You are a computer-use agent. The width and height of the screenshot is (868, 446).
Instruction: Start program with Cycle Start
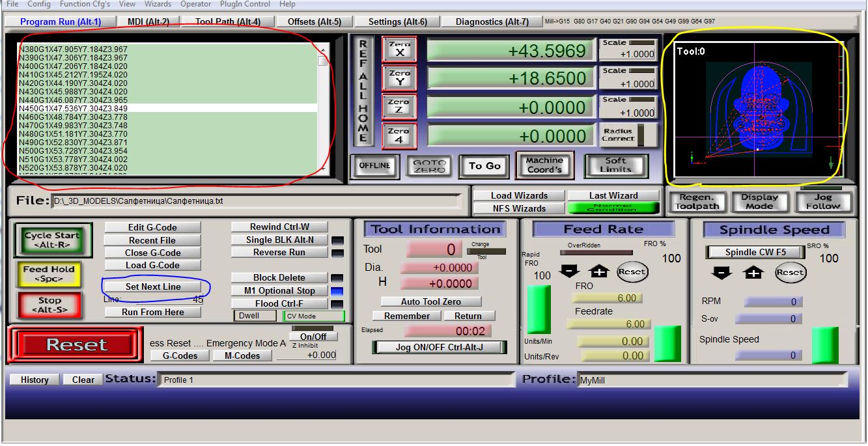coord(53,240)
